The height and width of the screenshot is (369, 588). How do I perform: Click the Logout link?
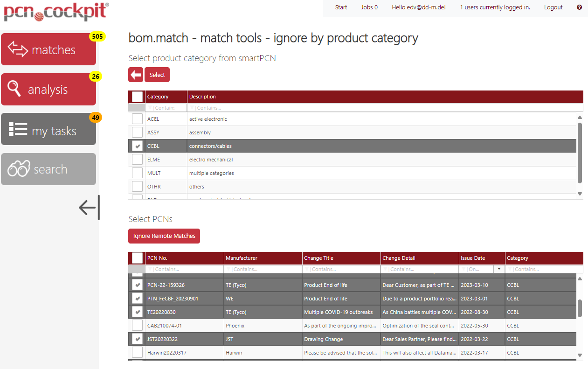pos(553,7)
